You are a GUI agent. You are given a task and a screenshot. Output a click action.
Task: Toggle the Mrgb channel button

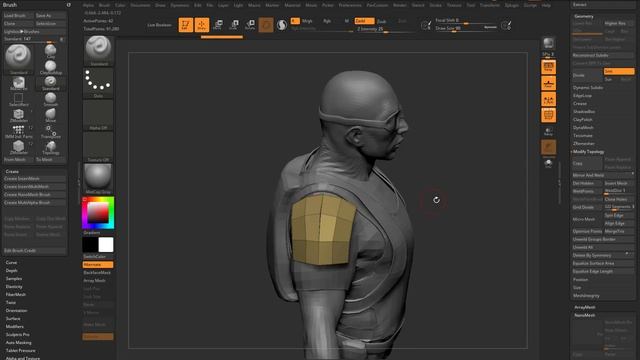click(307, 21)
